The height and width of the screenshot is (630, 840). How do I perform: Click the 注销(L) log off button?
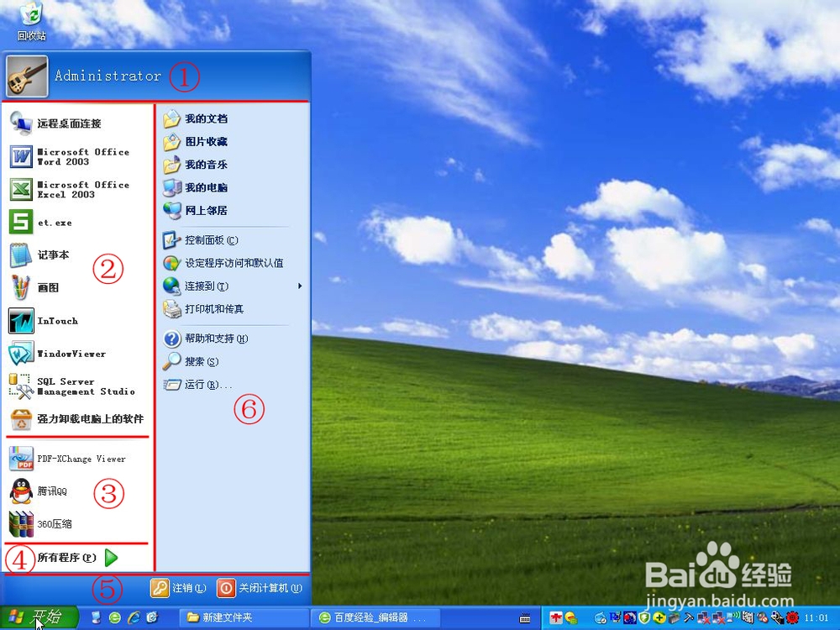coord(178,588)
